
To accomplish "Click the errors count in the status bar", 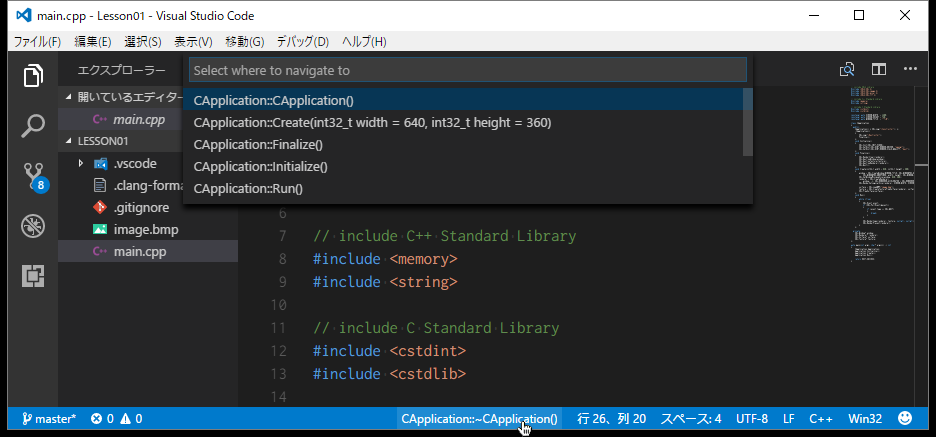I will pyautogui.click(x=102, y=418).
